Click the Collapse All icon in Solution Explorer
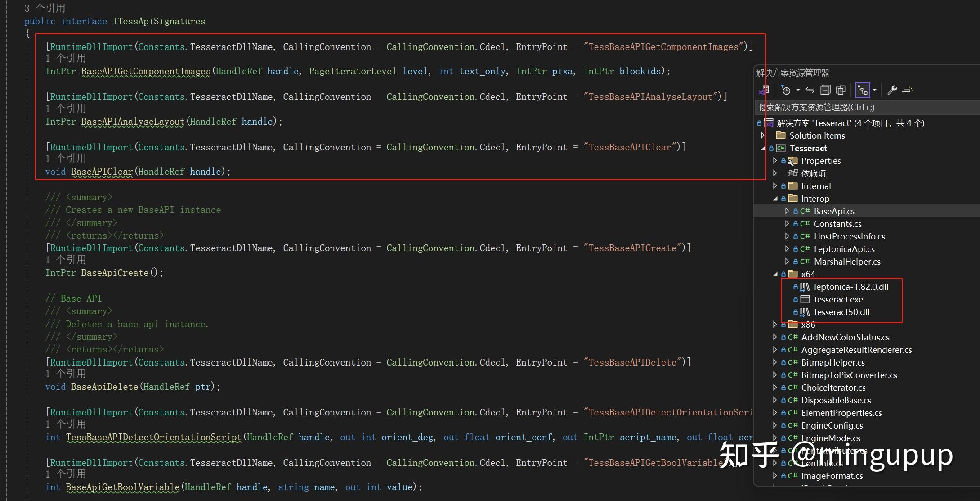 pyautogui.click(x=826, y=90)
